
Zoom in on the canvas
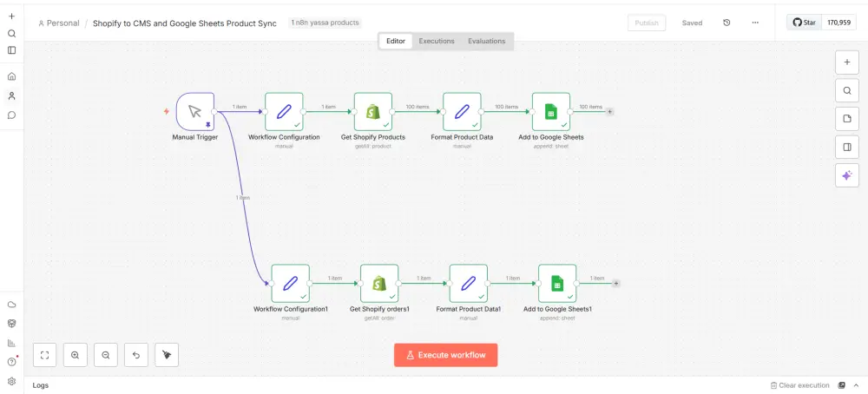76,355
